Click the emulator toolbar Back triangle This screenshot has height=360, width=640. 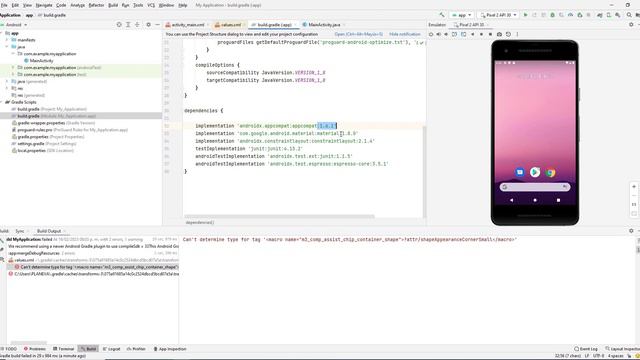point(473,34)
